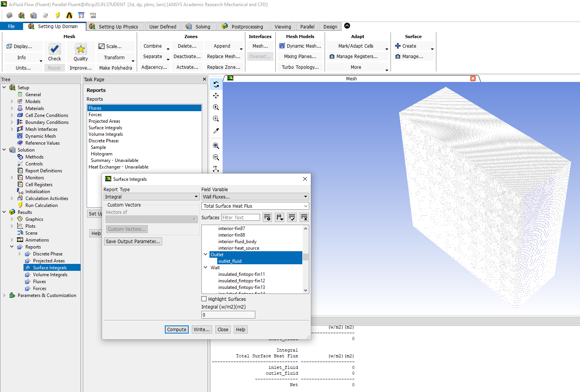Open the Wall Fluxes field variable dropdown
The height and width of the screenshot is (392, 580).
255,197
